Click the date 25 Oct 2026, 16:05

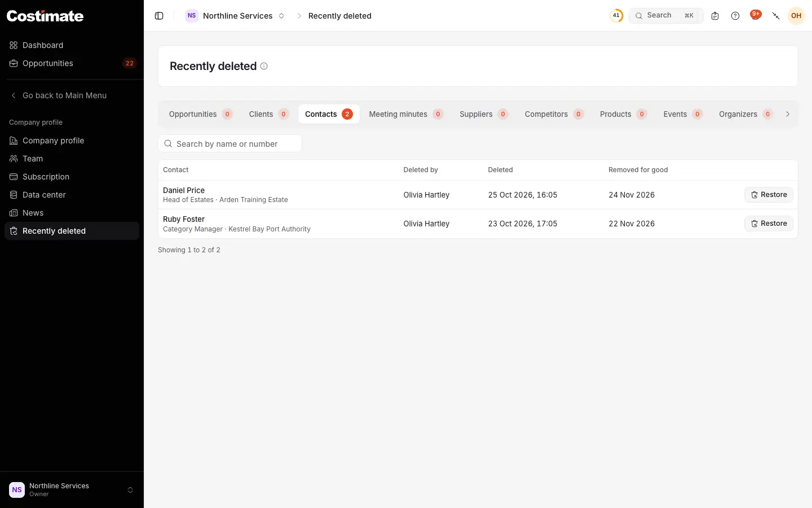[x=523, y=195]
